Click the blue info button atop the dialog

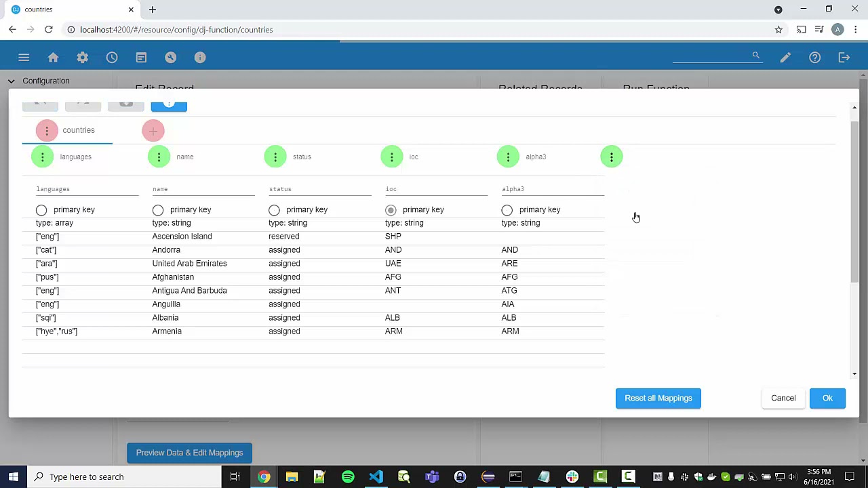(x=169, y=105)
